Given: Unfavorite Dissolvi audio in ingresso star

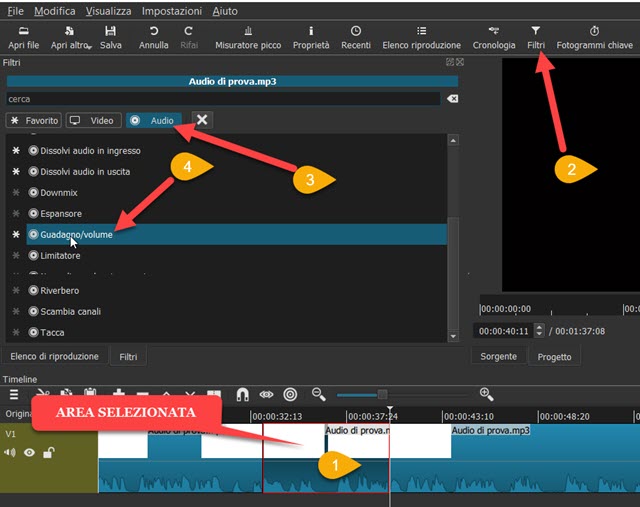Looking at the screenshot, I should 16,151.
